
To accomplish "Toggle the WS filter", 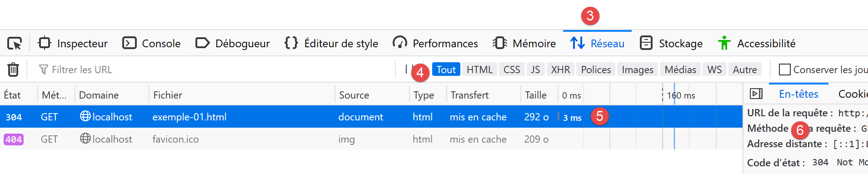I will (714, 70).
